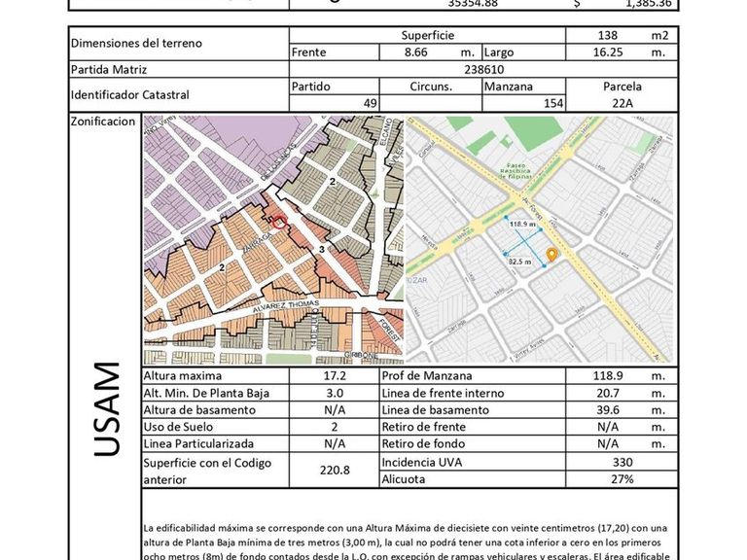Click the Prof de Manzana value 118.9
747x560 pixels.
[607, 375]
